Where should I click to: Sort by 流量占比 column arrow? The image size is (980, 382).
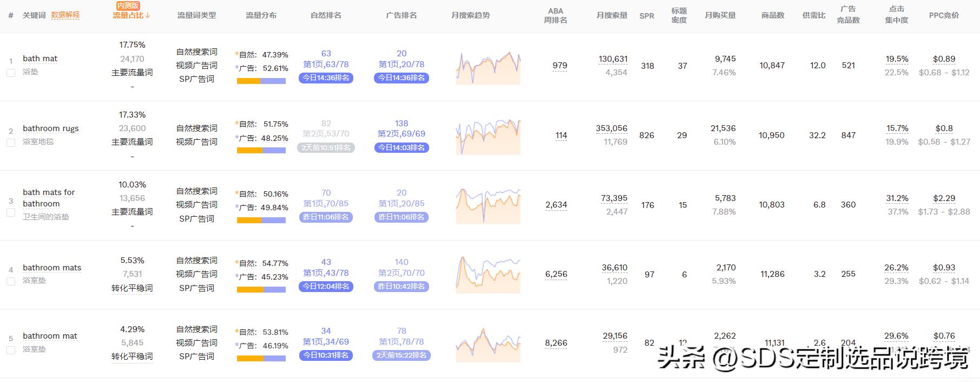(148, 15)
